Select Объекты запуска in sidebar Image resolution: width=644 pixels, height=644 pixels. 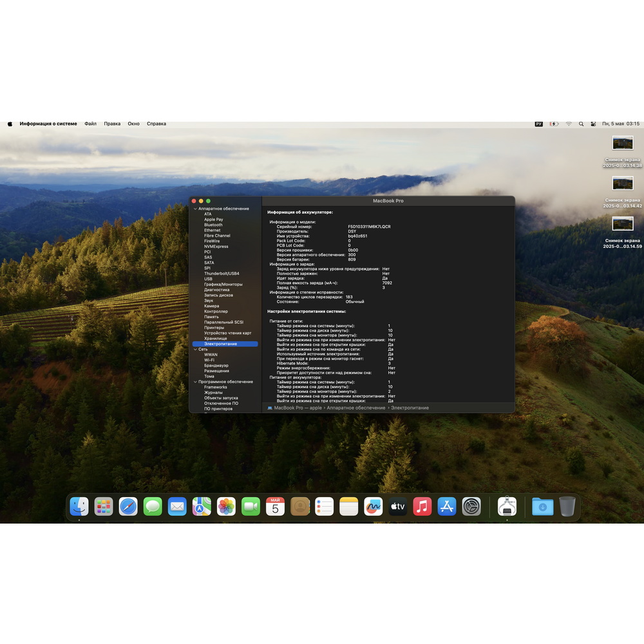coord(221,397)
